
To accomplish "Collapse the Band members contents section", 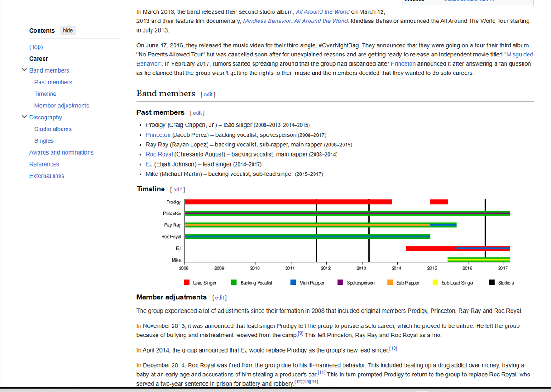I will pos(24,70).
